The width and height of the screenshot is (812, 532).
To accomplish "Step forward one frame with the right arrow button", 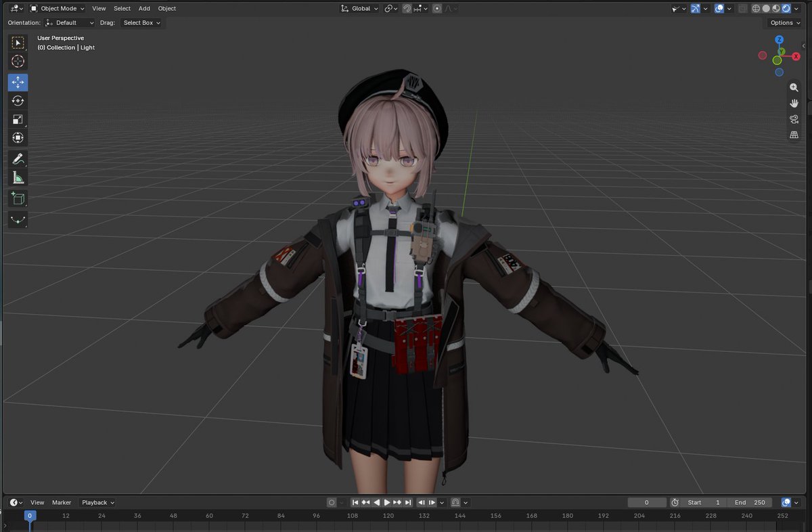I will [x=432, y=502].
